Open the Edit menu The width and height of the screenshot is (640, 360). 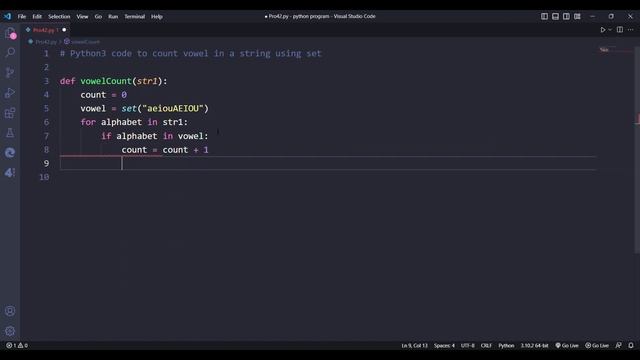37,16
